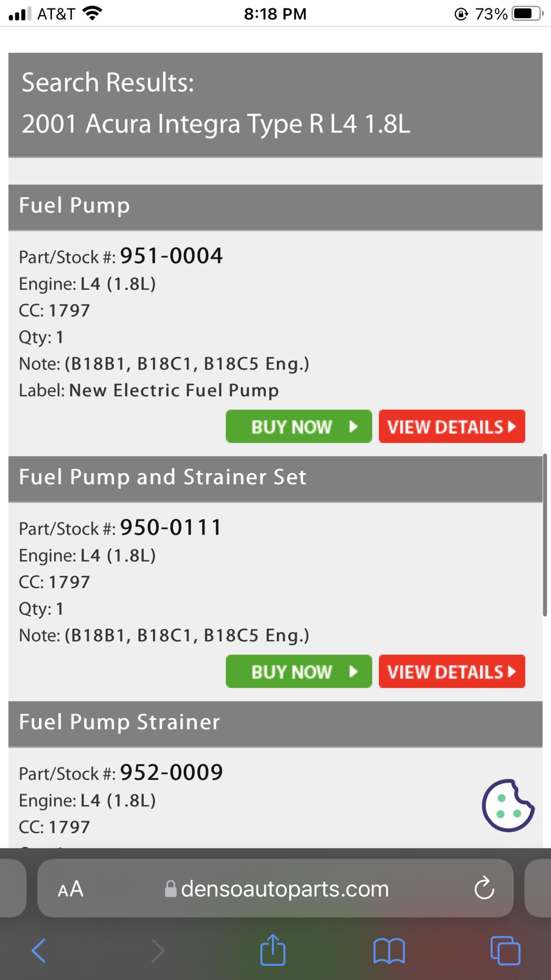The width and height of the screenshot is (551, 980).
Task: View details for part 950-0111
Action: [x=452, y=671]
